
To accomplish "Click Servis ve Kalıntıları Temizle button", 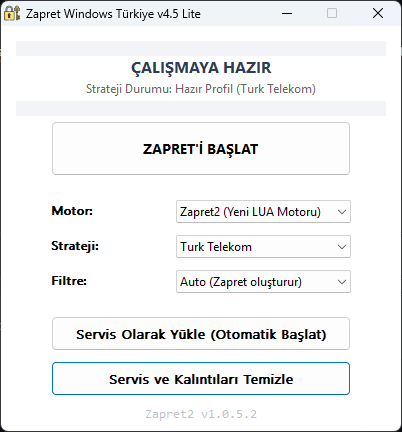I will [201, 379].
